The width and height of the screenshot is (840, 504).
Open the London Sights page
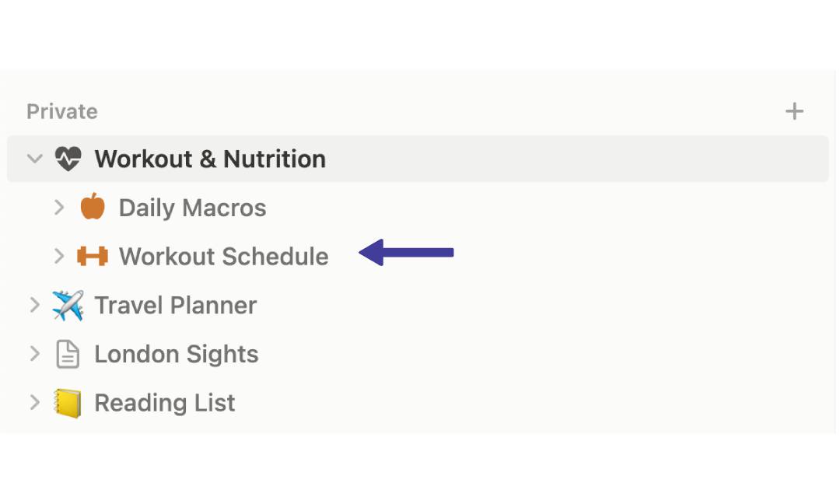coord(176,354)
